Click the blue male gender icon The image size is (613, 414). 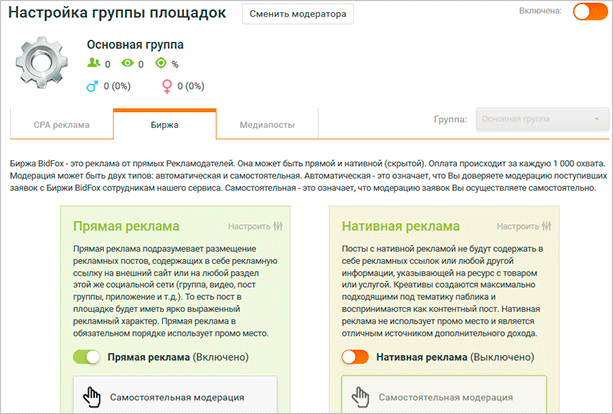click(92, 86)
